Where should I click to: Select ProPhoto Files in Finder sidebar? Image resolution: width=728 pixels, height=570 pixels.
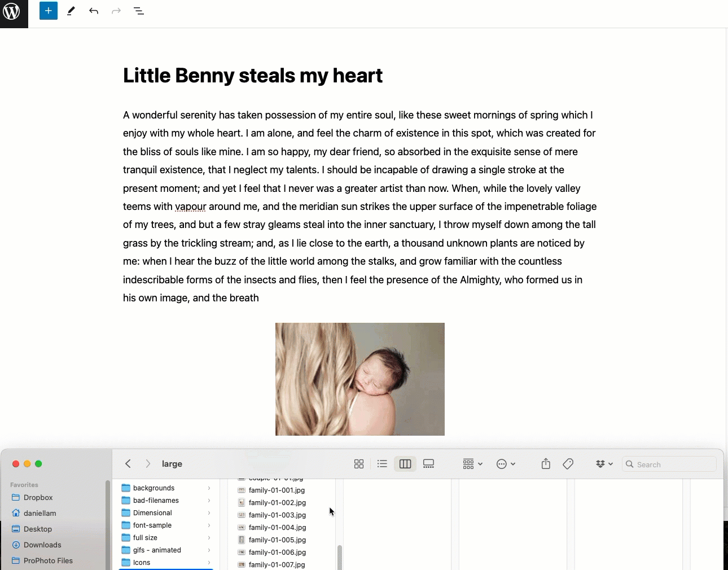click(48, 561)
